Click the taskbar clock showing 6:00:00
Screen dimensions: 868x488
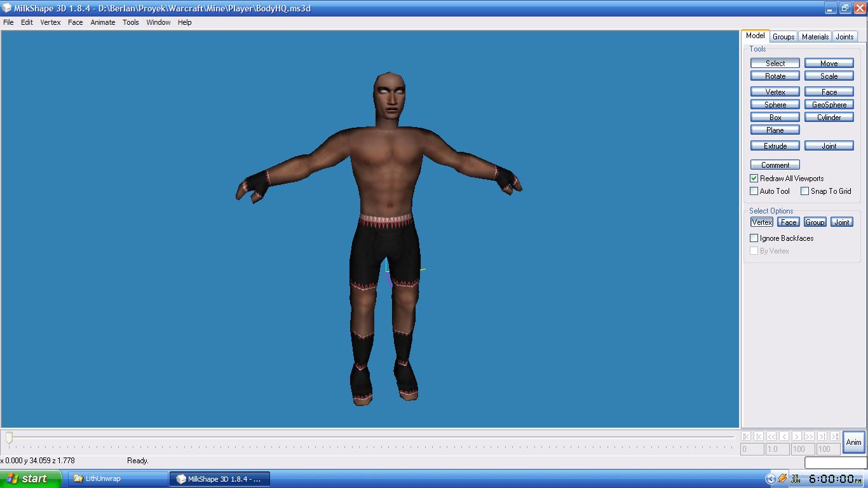[x=835, y=479]
